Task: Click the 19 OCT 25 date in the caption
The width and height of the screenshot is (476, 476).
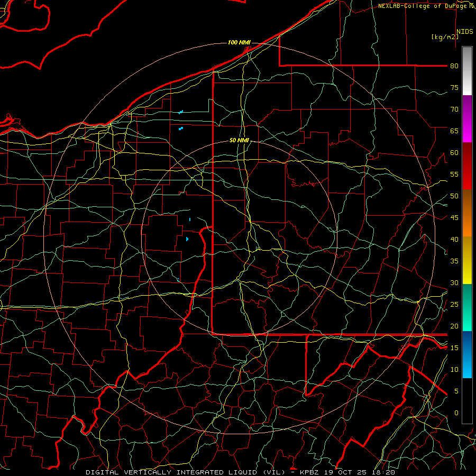Action: [x=346, y=472]
